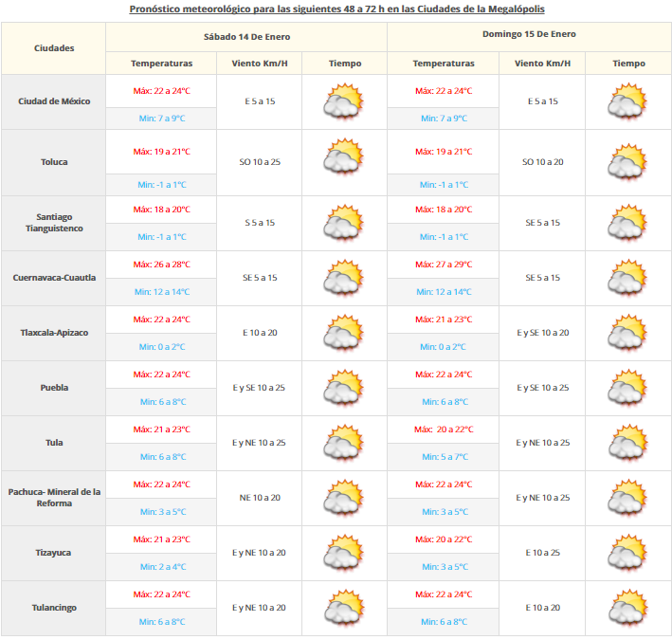Screen dimensions: 672x640
Task: Click the 'Sábado 14 De Enero' header
Action: pyautogui.click(x=246, y=37)
